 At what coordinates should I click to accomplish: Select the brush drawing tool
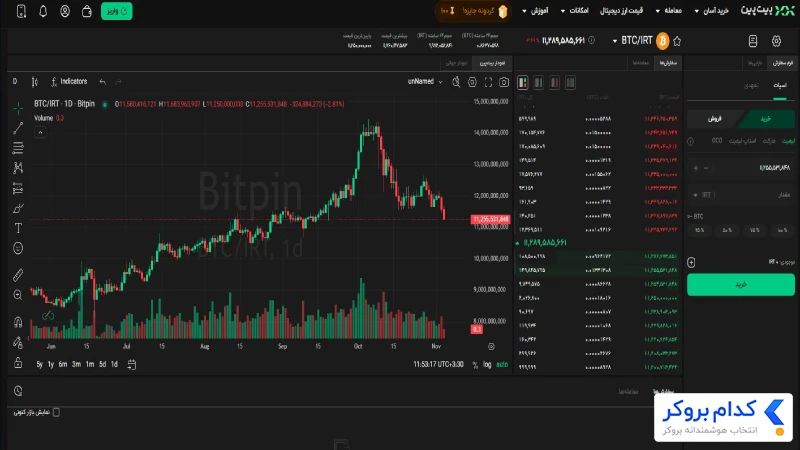pos(18,208)
